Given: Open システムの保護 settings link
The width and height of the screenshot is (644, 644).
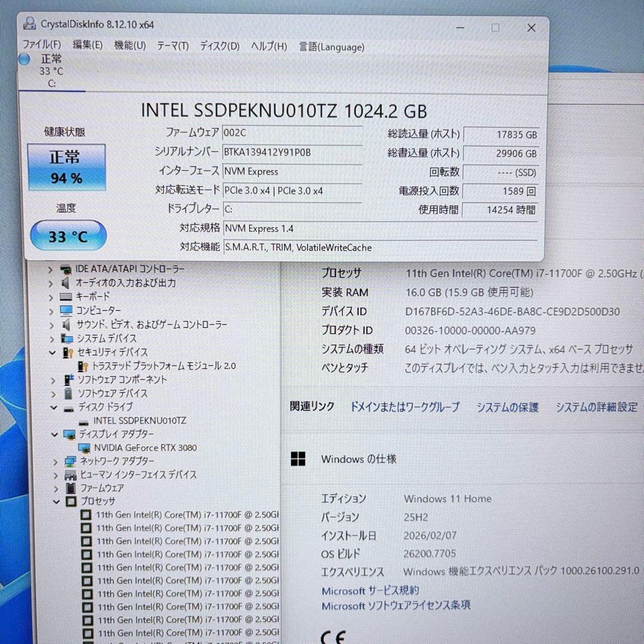Looking at the screenshot, I should 507,407.
